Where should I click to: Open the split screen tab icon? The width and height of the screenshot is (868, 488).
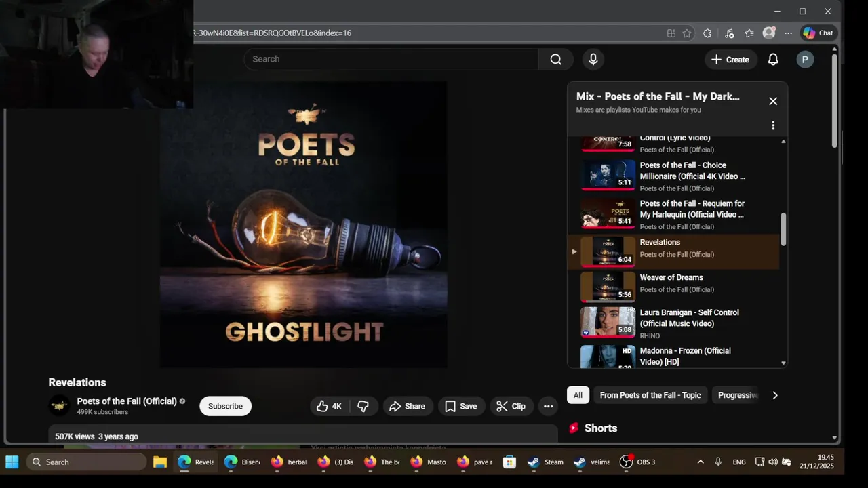click(x=671, y=33)
